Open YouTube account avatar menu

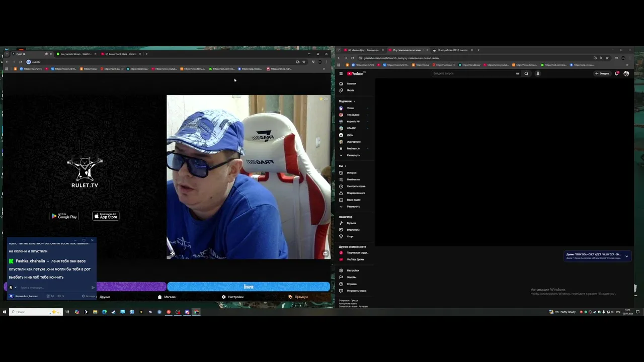626,73
